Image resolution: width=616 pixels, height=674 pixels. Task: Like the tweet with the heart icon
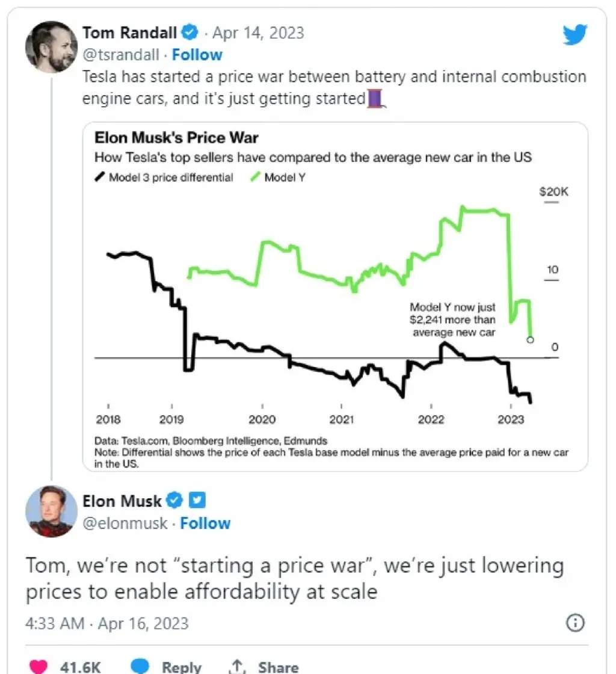[38, 666]
